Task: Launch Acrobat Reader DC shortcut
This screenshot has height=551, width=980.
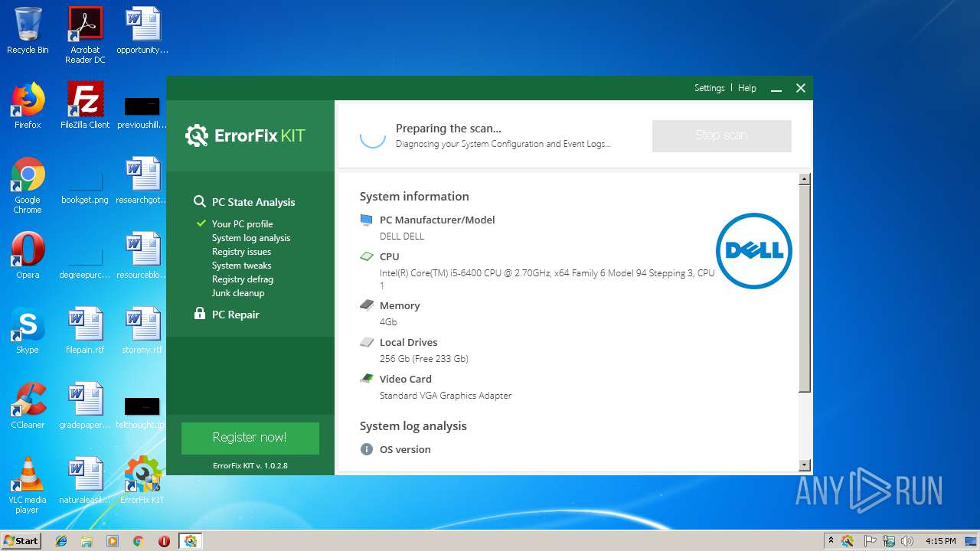Action: 85,35
